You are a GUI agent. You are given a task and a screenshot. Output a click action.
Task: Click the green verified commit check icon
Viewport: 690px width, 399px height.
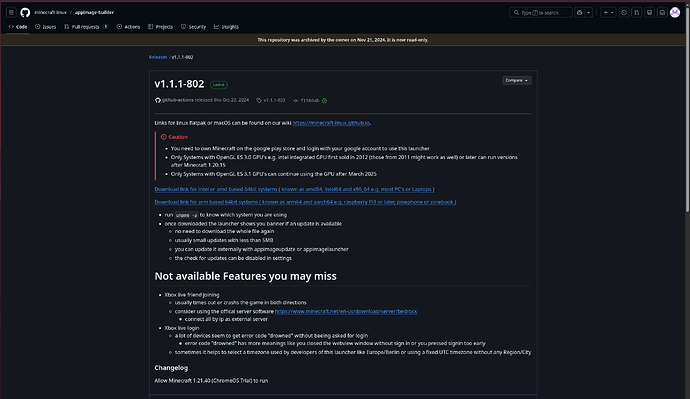[325, 101]
